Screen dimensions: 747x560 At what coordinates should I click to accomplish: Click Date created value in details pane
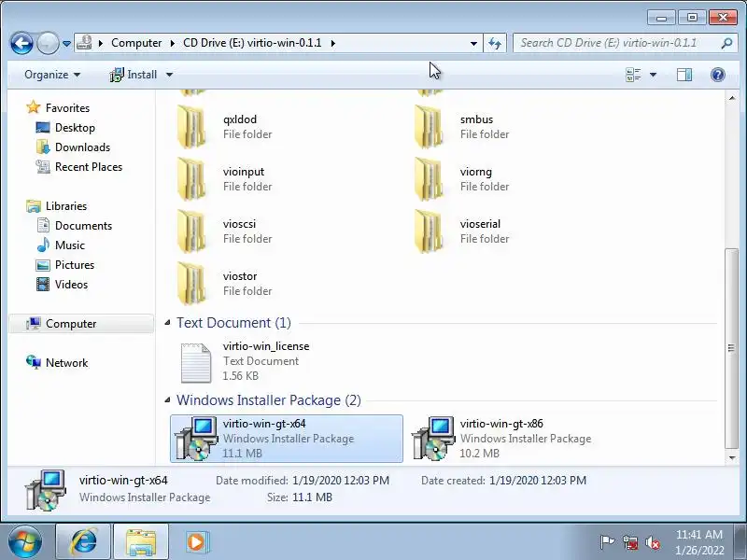click(538, 481)
